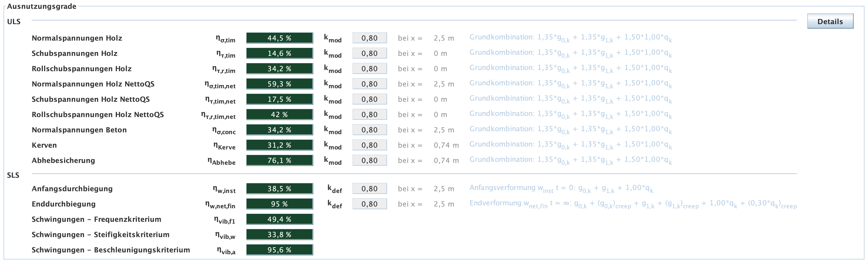Viewport: 868px width, 263px height.
Task: Select the 49,4 % Frequenzkriterium bar
Action: (279, 219)
